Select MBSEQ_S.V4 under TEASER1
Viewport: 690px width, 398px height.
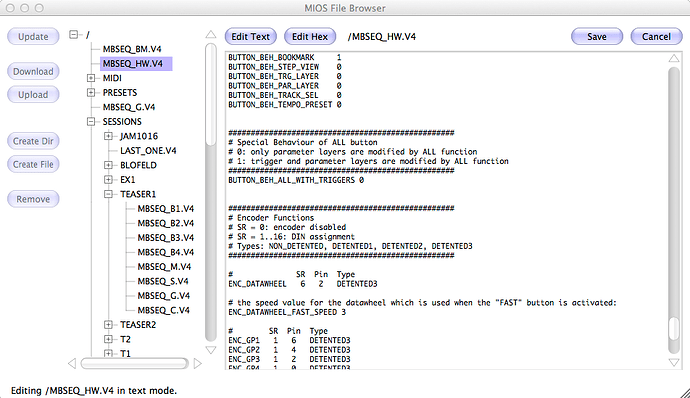pyautogui.click(x=163, y=281)
